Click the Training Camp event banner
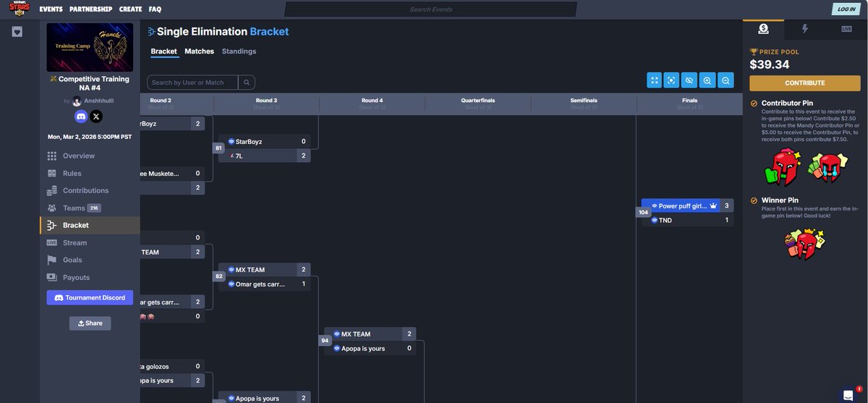The image size is (868, 403). coord(90,47)
